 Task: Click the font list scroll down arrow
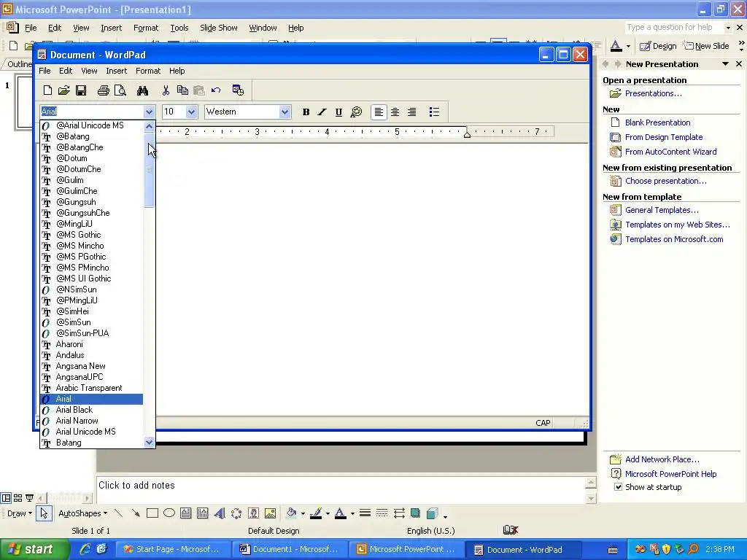[149, 443]
